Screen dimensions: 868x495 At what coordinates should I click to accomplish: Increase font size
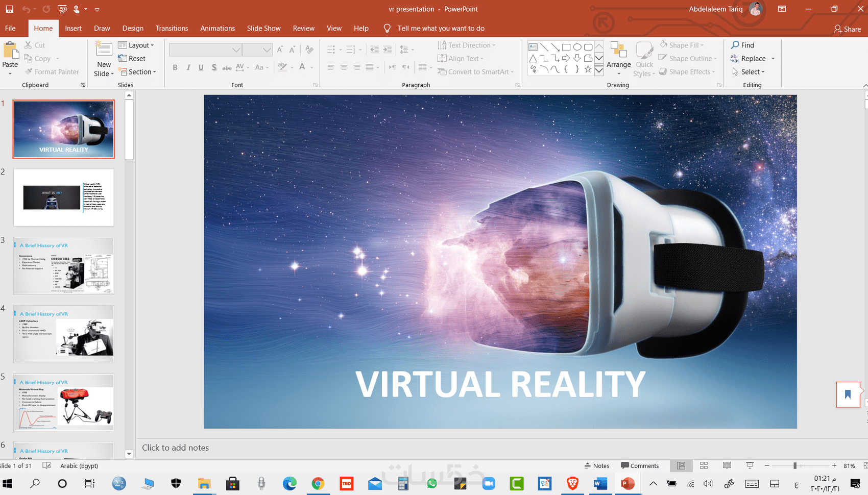click(280, 49)
